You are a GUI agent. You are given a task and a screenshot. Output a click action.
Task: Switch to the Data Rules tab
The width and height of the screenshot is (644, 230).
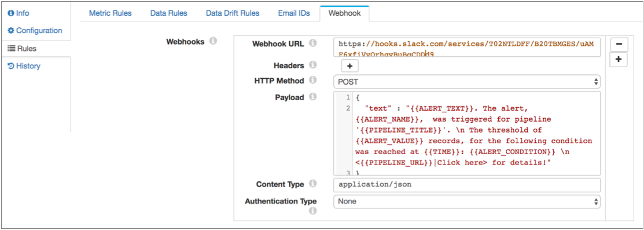coord(169,13)
